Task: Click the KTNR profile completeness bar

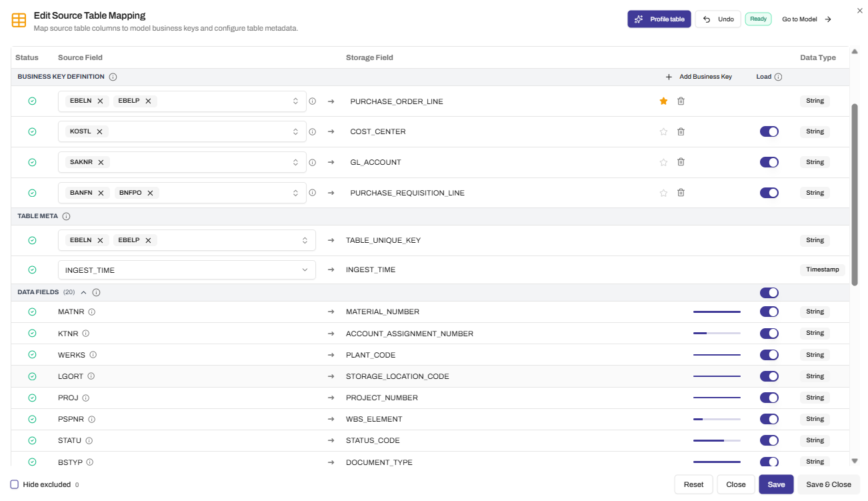Action: pyautogui.click(x=717, y=333)
